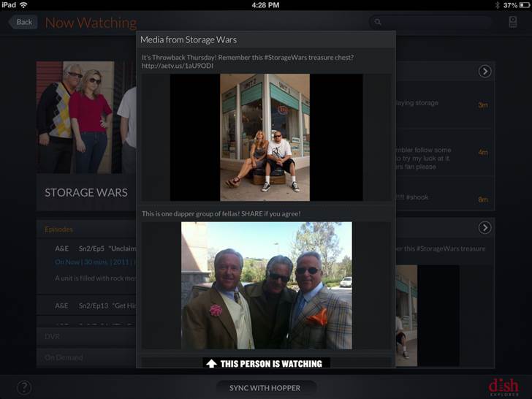This screenshot has height=399, width=532.
Task: Expand the lower media panel arrow
Action: click(484, 228)
